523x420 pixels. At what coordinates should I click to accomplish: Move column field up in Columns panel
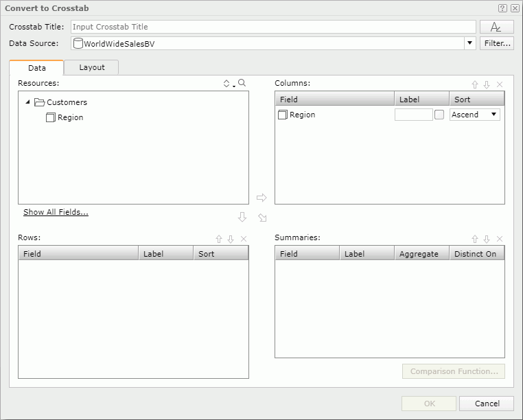tap(474, 84)
